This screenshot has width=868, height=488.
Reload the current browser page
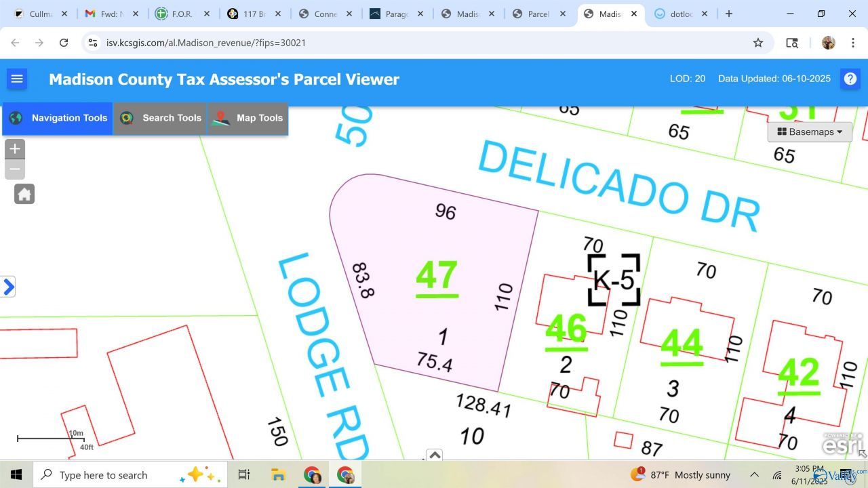(64, 43)
